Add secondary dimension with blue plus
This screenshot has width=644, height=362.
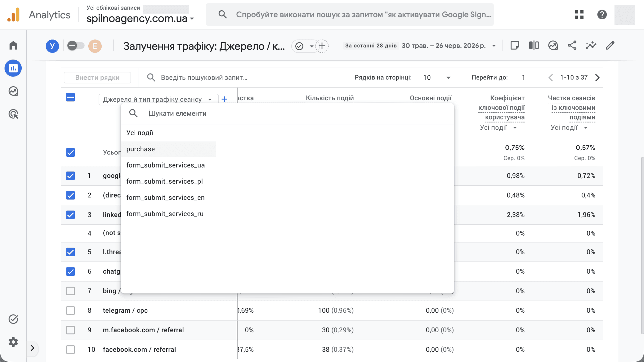coord(224,99)
